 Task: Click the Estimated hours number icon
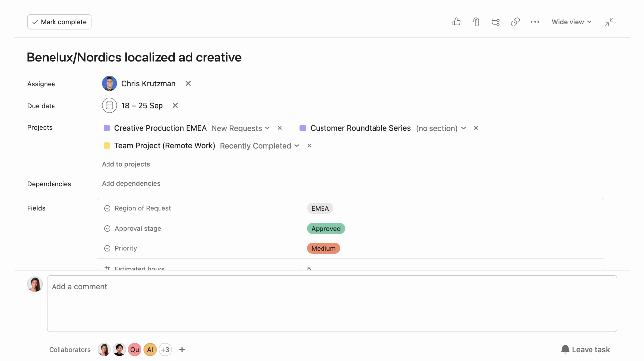click(x=107, y=268)
